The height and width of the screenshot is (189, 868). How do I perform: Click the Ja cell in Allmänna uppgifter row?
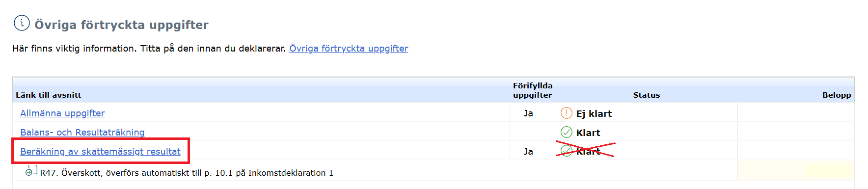coord(528,113)
